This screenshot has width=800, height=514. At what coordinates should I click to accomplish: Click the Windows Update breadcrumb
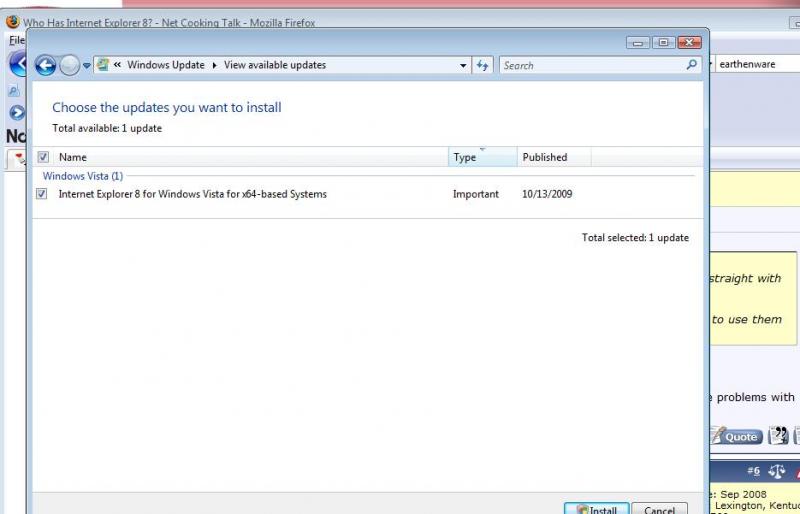[165, 65]
